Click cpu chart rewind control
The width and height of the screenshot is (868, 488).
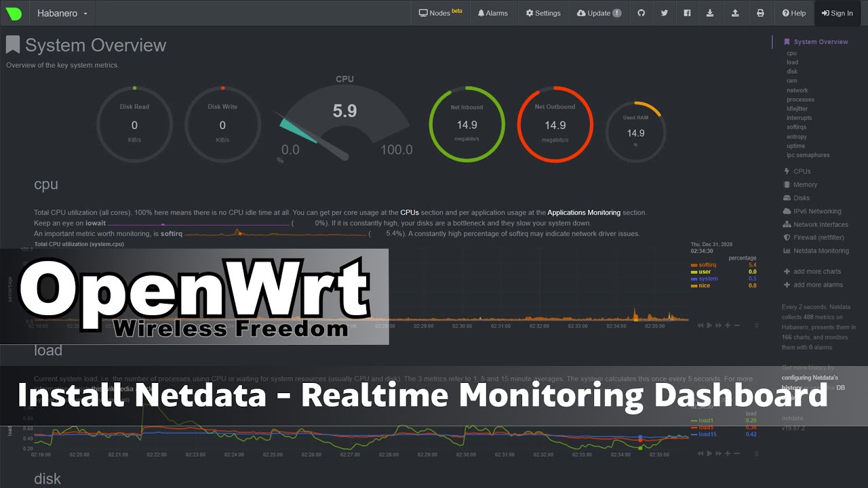pyautogui.click(x=701, y=325)
